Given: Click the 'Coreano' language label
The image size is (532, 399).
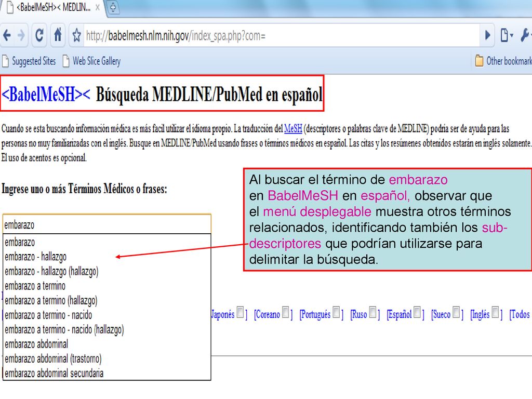Looking at the screenshot, I should tap(268, 315).
